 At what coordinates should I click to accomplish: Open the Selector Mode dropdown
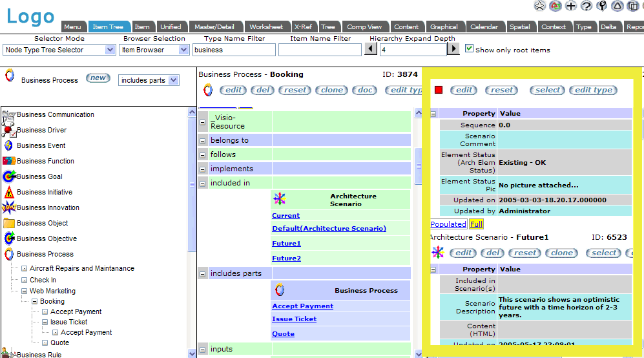(58, 50)
